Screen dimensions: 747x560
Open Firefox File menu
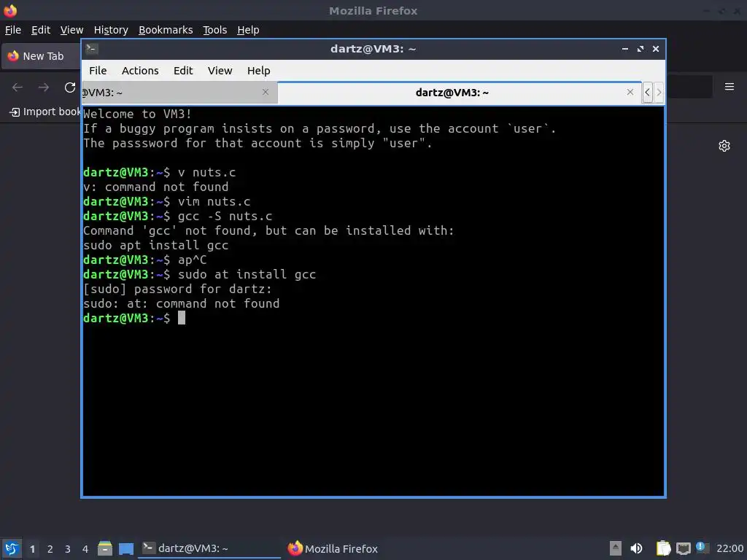pos(13,30)
